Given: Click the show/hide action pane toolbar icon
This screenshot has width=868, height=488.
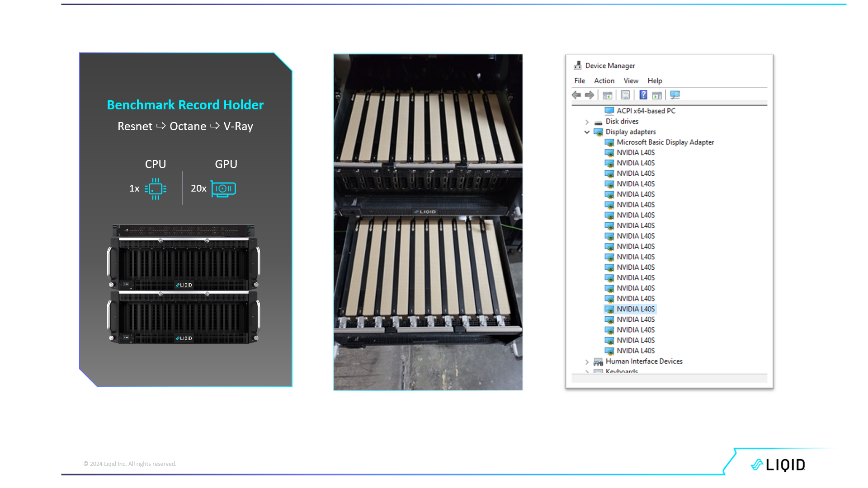Looking at the screenshot, I should (x=657, y=95).
